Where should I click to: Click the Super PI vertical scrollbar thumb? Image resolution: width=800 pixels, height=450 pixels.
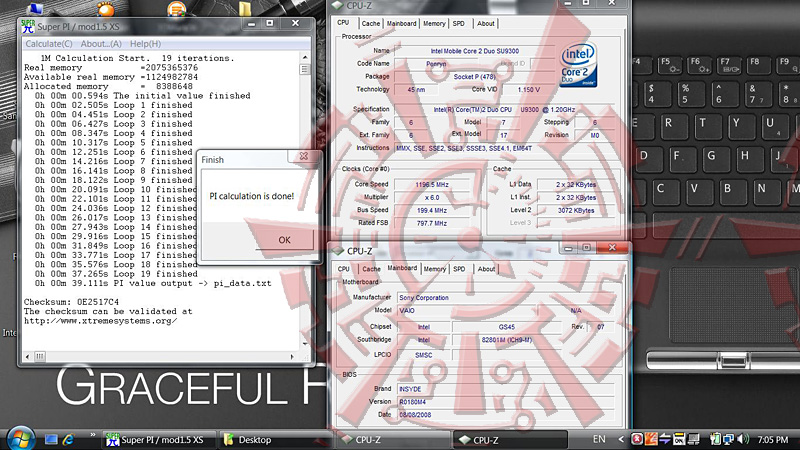[x=305, y=69]
